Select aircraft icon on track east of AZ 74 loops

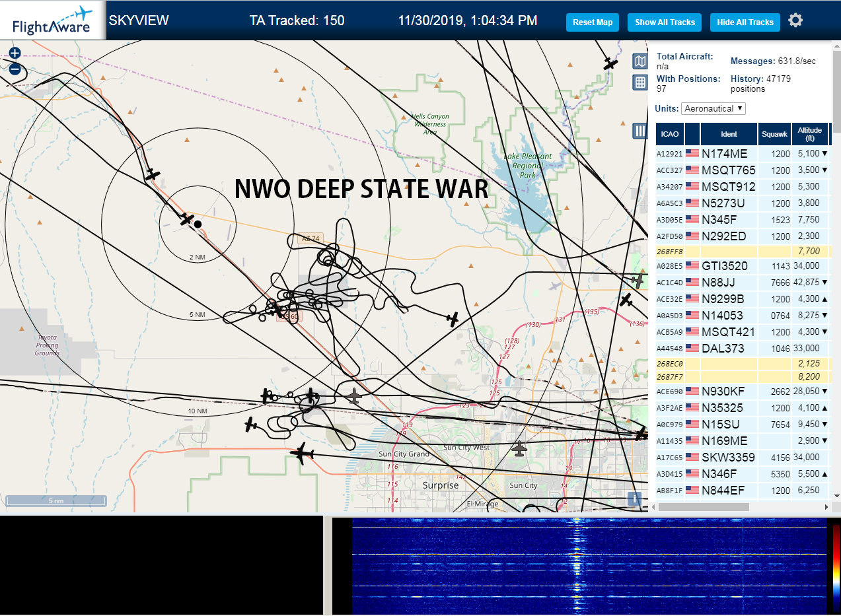click(452, 320)
